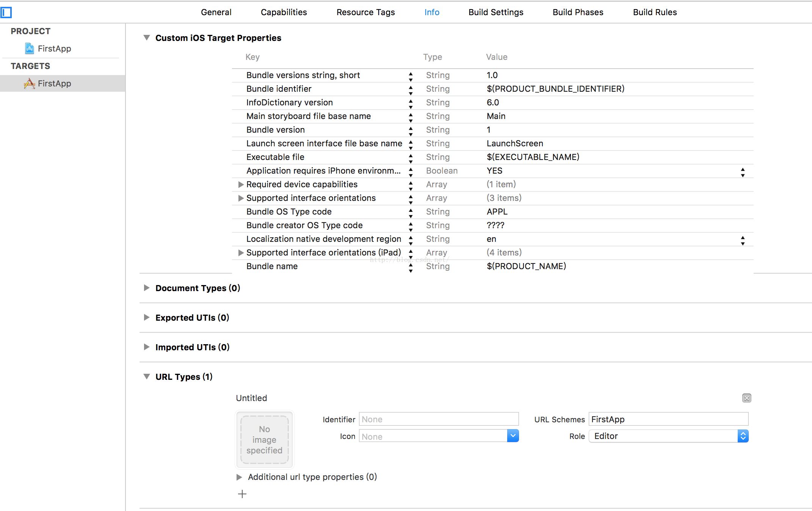Switch to the Capabilities tab
812x511 pixels.
[284, 12]
